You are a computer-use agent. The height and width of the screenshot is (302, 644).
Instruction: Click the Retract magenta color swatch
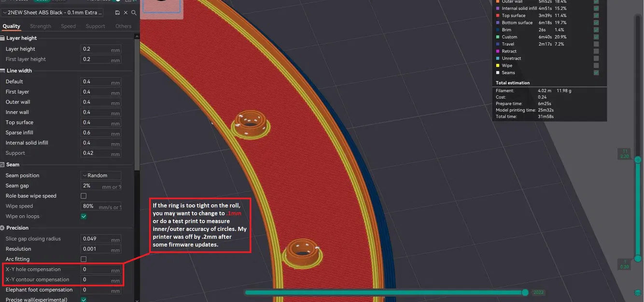[498, 51]
